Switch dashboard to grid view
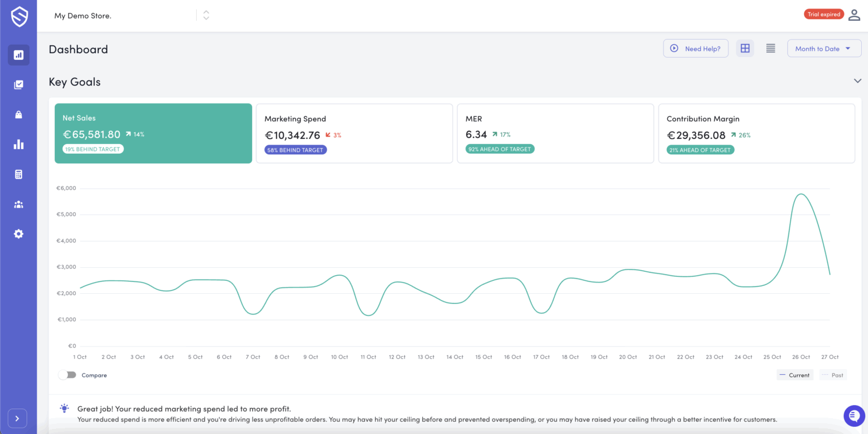Screen dimensions: 868x434 coord(744,48)
